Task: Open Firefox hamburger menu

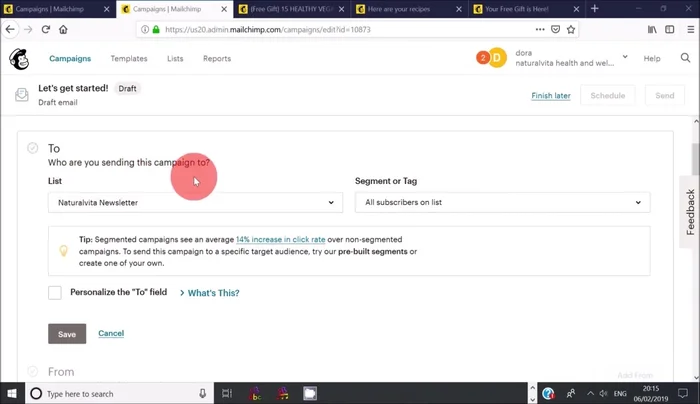Action: click(x=691, y=29)
